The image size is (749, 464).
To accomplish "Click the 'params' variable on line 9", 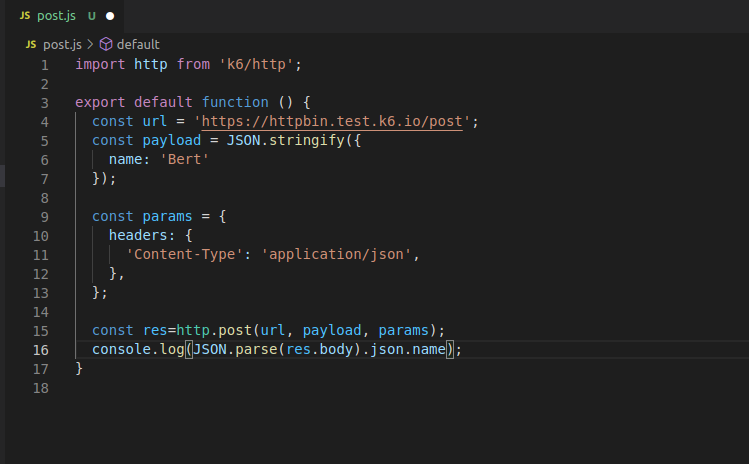I will (x=167, y=216).
